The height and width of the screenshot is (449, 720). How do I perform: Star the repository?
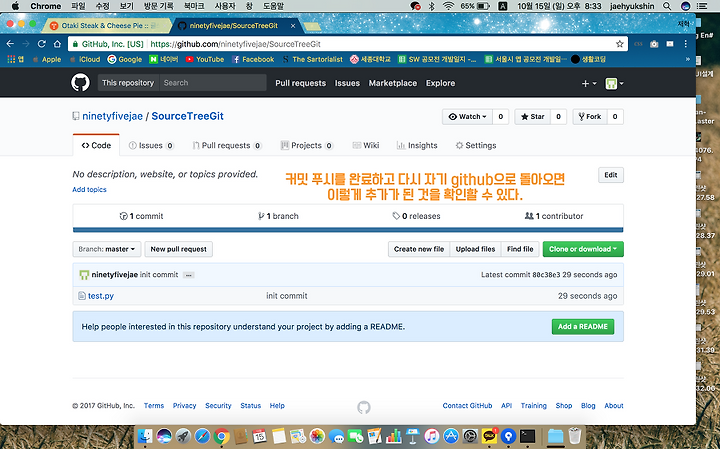532,117
